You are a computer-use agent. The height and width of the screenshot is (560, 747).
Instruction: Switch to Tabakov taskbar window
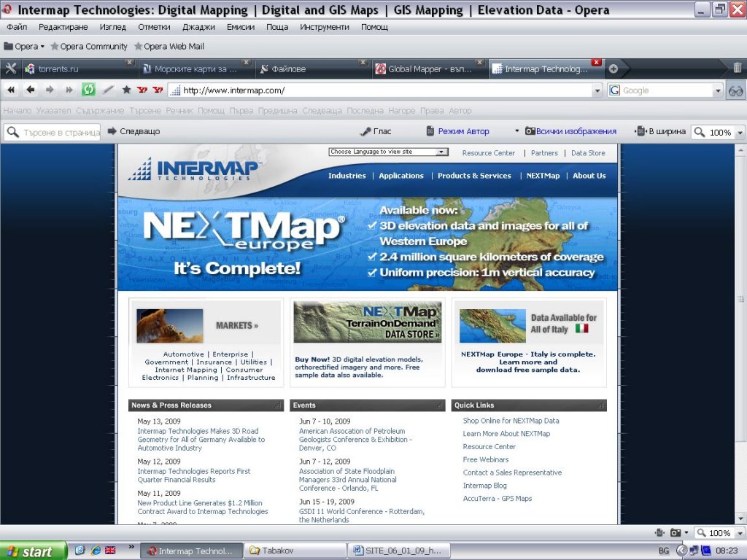click(295, 551)
